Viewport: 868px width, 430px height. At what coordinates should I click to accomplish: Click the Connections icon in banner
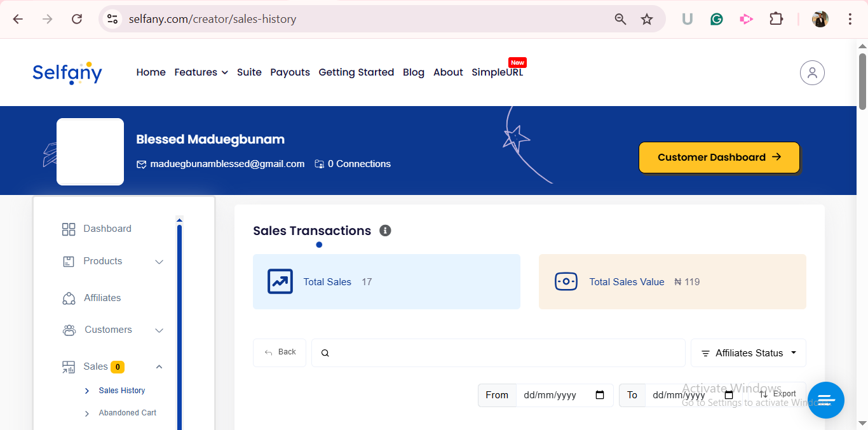[x=319, y=164]
